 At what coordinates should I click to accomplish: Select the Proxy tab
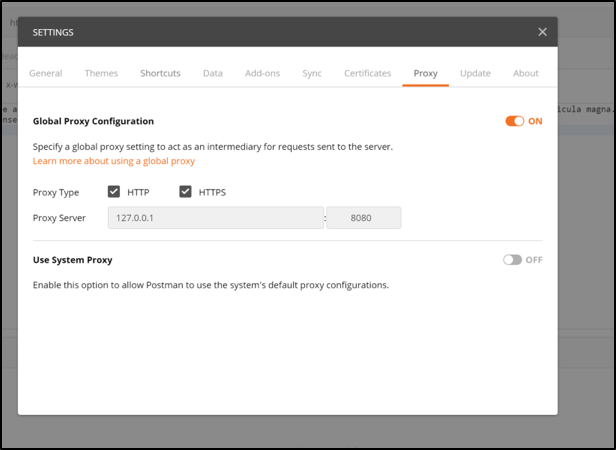pyautogui.click(x=426, y=73)
